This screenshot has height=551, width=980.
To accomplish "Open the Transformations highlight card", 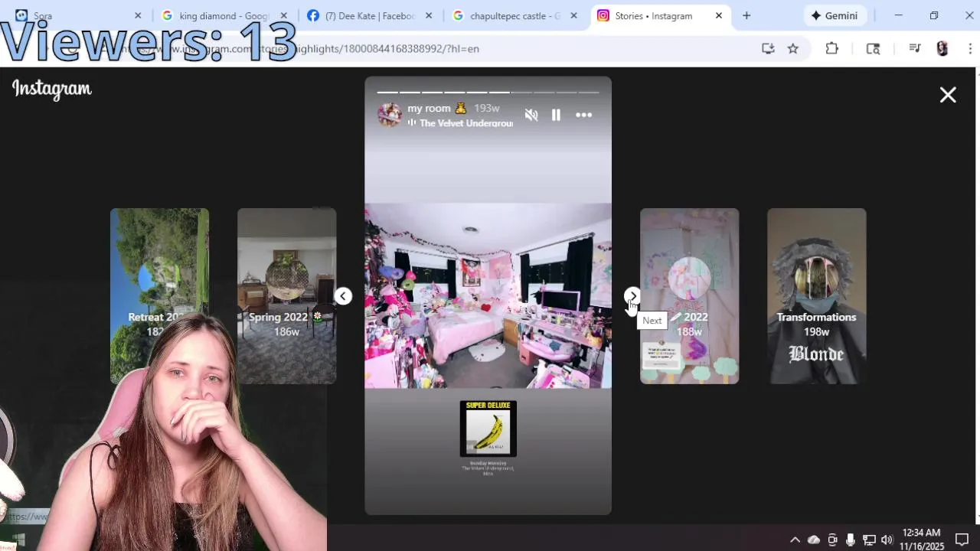I will tap(816, 296).
